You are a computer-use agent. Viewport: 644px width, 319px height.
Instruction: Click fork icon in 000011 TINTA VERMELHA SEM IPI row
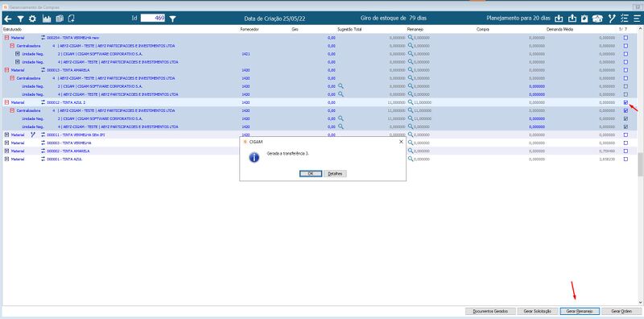33,135
